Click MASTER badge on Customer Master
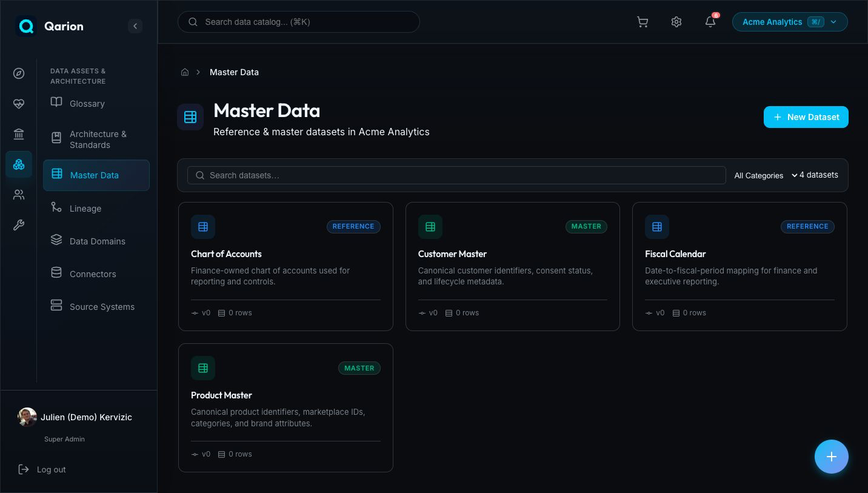Image resolution: width=868 pixels, height=493 pixels. click(586, 226)
